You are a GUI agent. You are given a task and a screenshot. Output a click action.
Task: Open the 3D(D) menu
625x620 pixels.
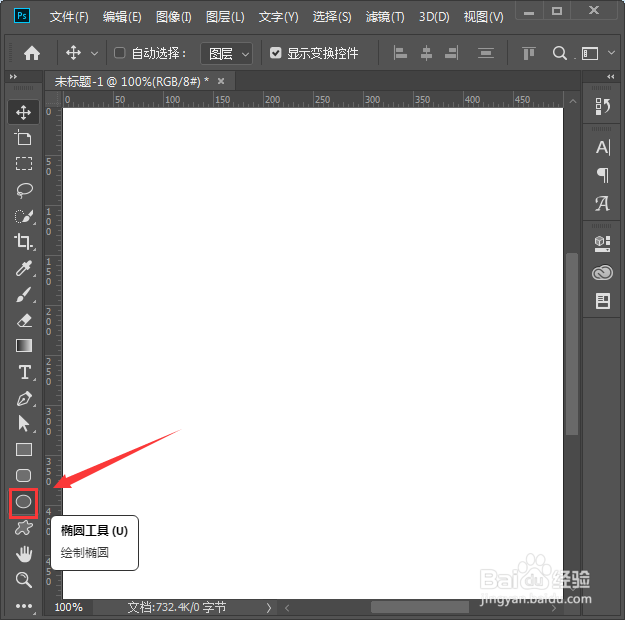click(434, 17)
